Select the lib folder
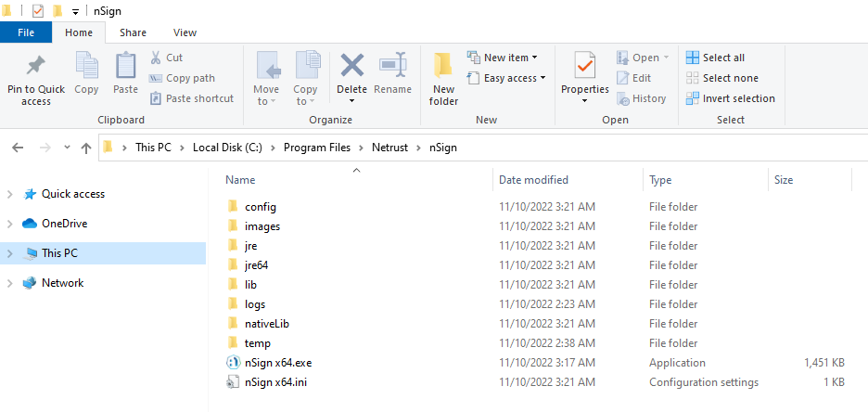This screenshot has width=868, height=412. [x=250, y=285]
